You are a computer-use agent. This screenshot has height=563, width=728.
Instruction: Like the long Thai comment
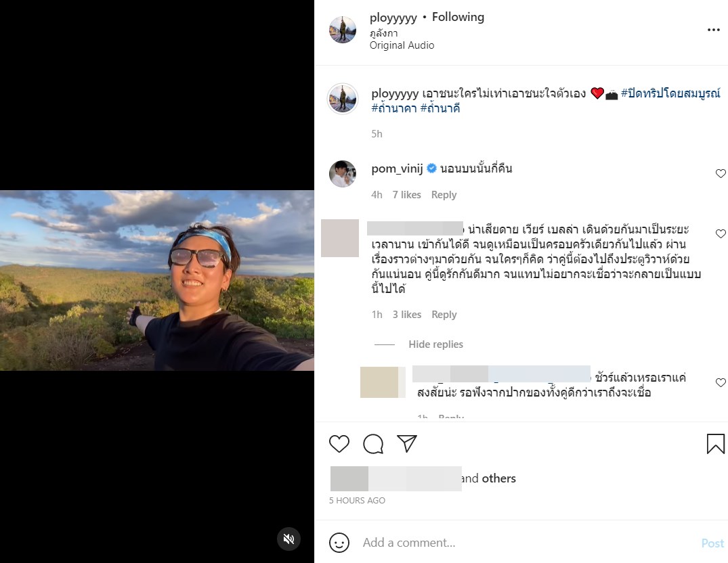click(721, 234)
